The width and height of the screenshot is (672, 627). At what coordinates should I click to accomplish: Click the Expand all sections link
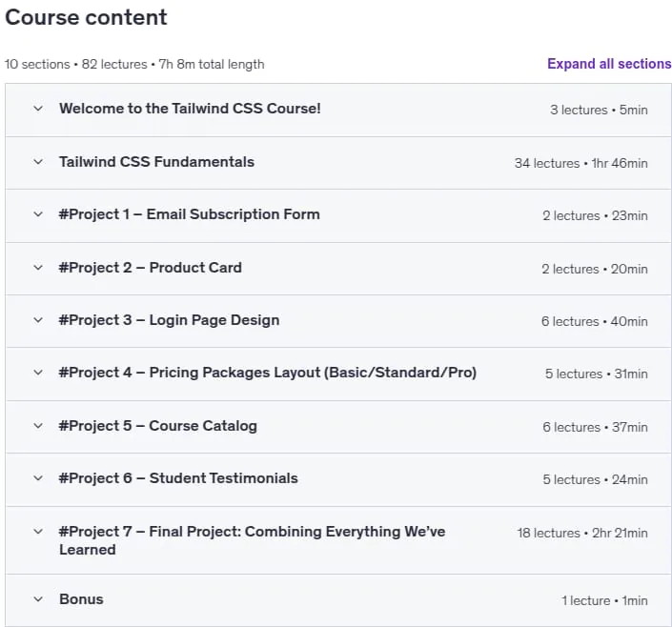(x=609, y=64)
